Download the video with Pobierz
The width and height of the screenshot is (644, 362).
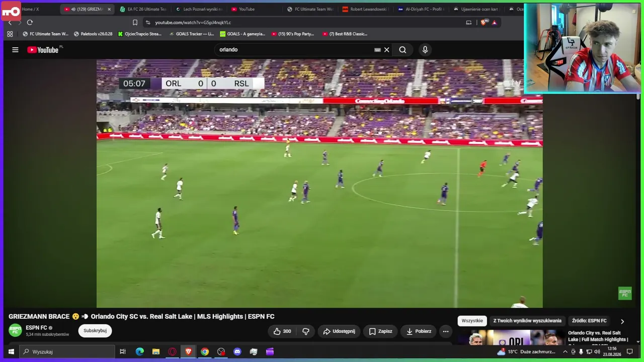[419, 331]
